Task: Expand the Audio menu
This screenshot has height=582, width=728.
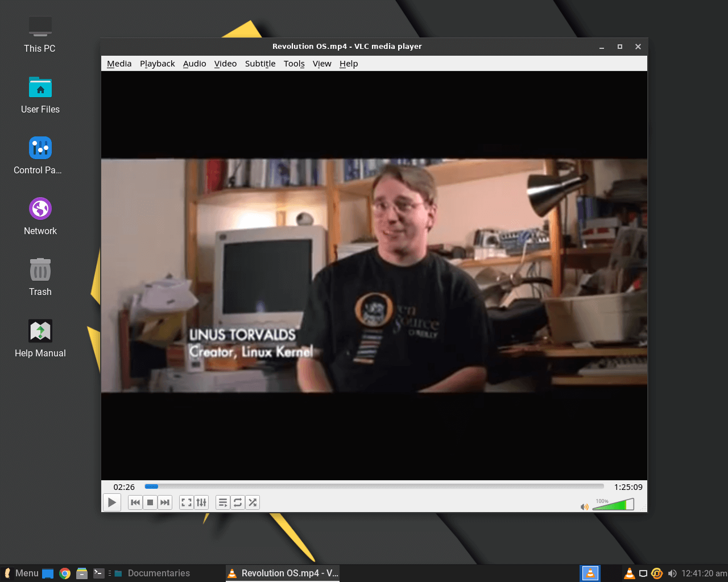Action: click(x=195, y=64)
